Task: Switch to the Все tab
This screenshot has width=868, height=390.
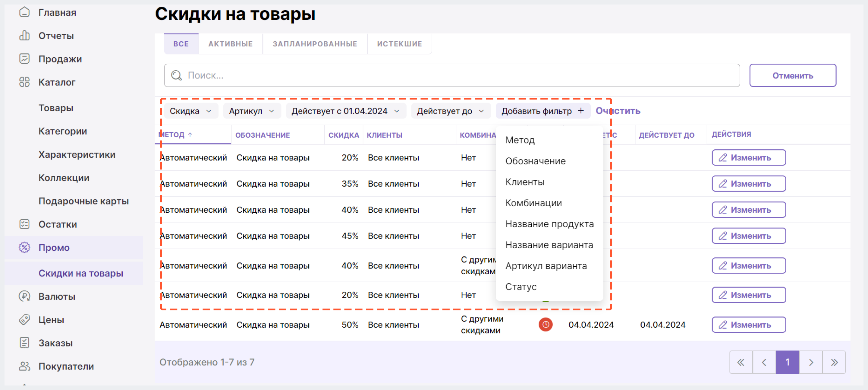Action: 181,44
